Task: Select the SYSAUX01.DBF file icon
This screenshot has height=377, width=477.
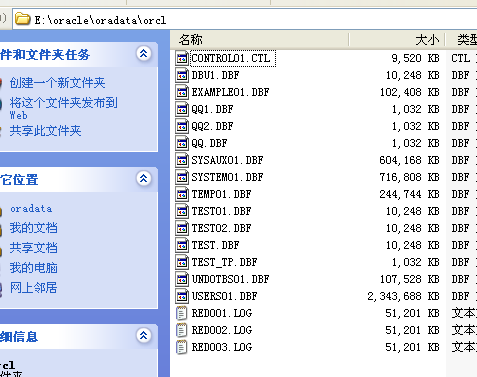Action: click(x=182, y=160)
